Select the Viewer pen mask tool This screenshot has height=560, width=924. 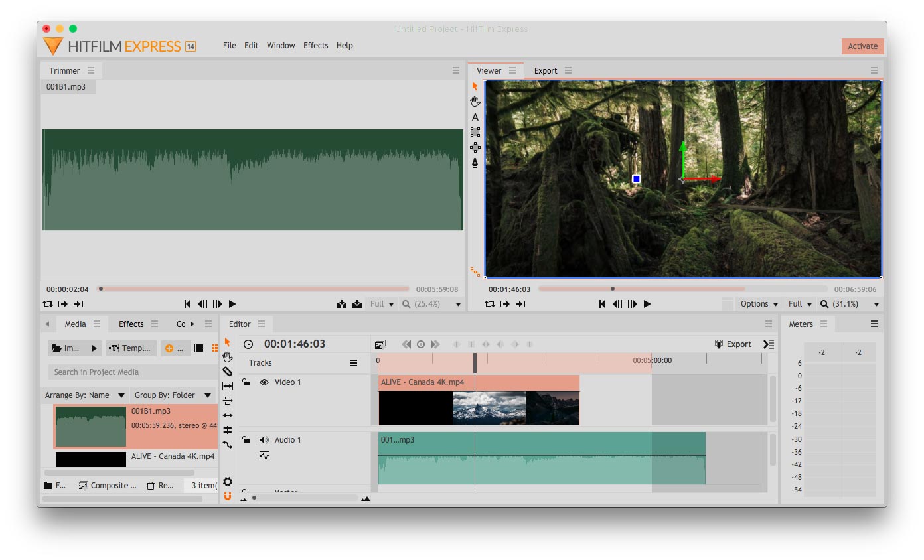pos(475,163)
